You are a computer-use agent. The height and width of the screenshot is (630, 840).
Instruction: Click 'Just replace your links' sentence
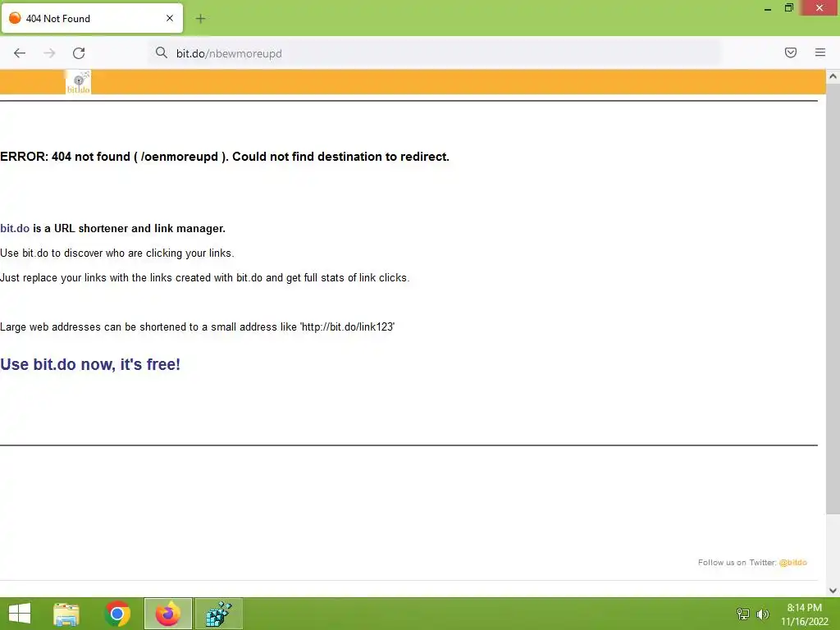pos(204,277)
